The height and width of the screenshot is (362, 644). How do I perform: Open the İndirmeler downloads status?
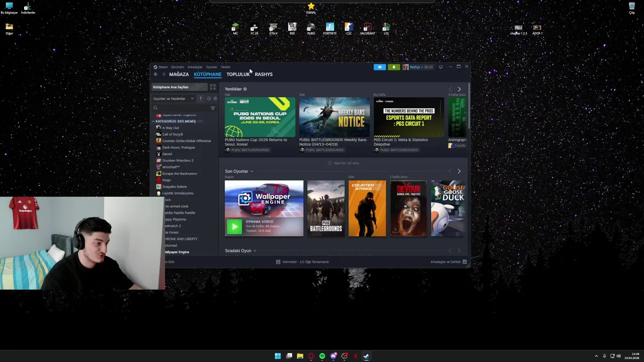pyautogui.click(x=302, y=262)
